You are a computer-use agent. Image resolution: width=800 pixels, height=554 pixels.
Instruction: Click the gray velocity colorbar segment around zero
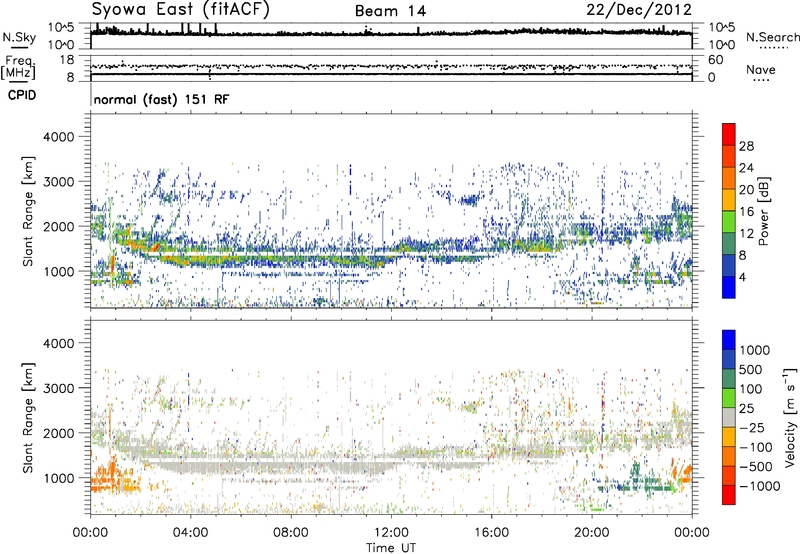[x=729, y=417]
